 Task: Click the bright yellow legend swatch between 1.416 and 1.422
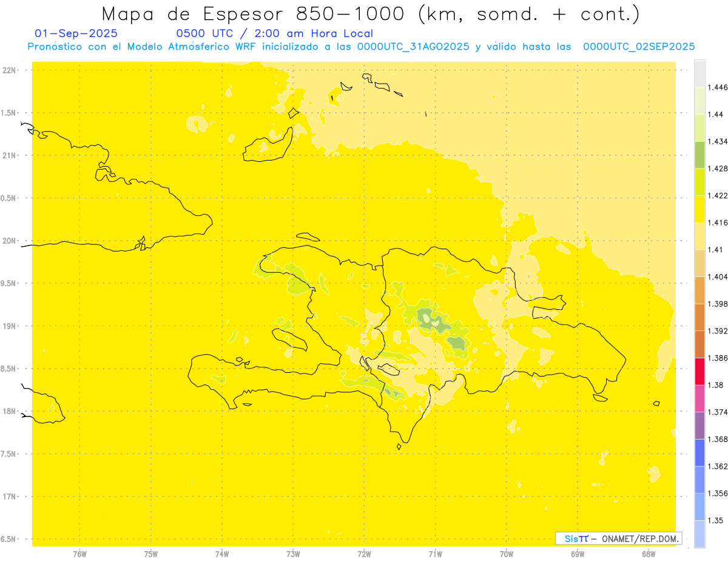point(699,209)
